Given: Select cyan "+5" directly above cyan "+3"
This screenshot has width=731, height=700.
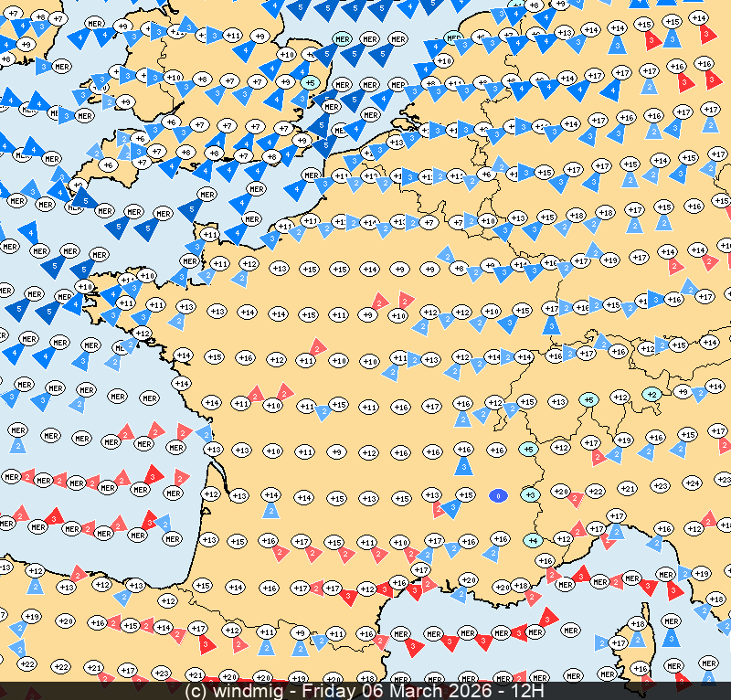Looking at the screenshot, I should (528, 450).
